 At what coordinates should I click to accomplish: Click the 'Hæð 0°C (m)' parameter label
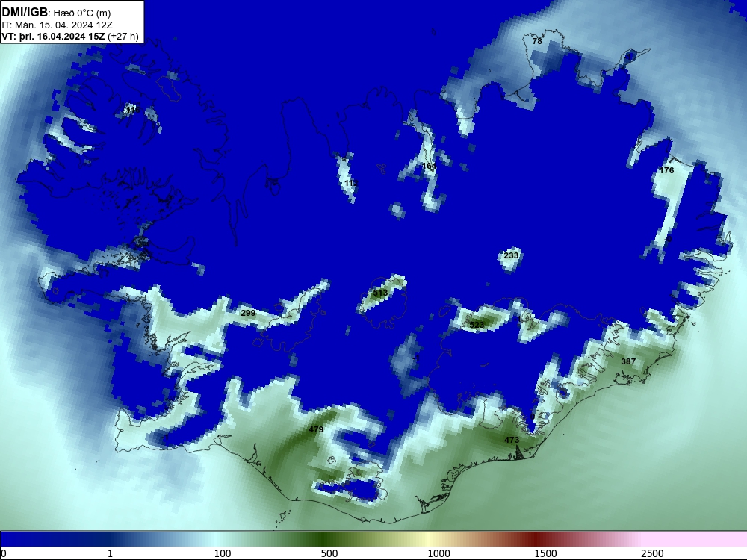pos(82,13)
